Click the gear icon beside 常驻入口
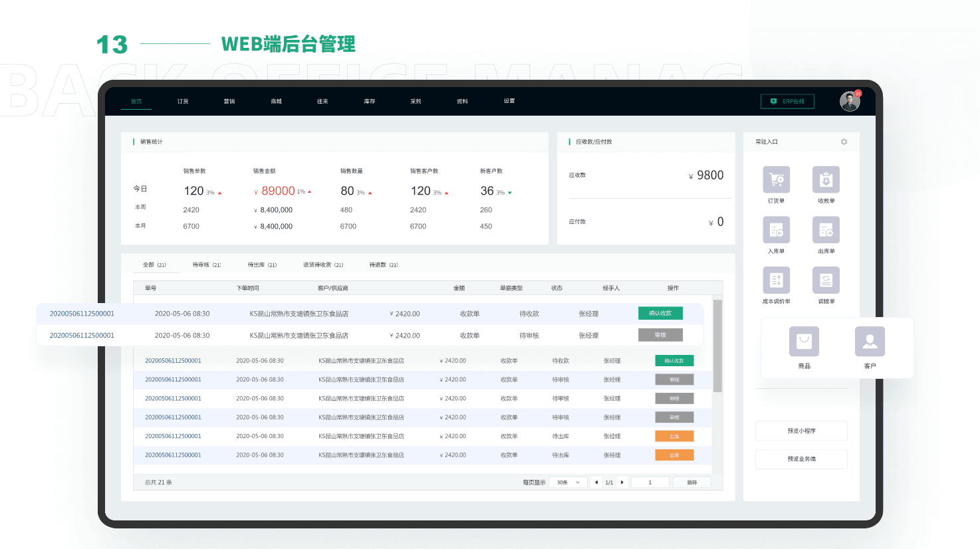This screenshot has height=549, width=980. click(844, 142)
